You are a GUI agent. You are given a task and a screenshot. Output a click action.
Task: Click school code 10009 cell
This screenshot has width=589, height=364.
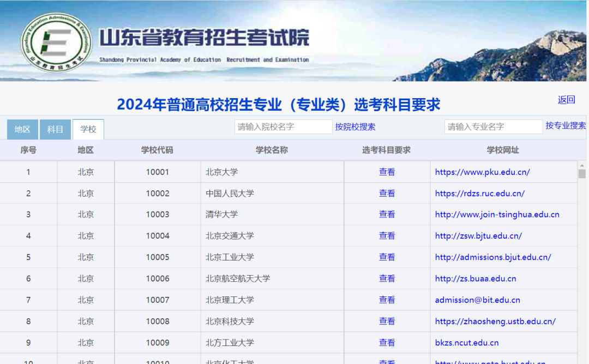[x=158, y=343]
